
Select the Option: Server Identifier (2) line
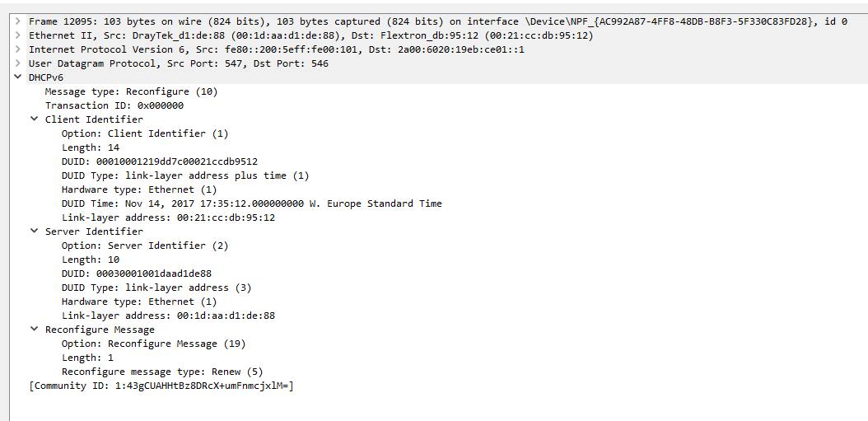coord(145,246)
